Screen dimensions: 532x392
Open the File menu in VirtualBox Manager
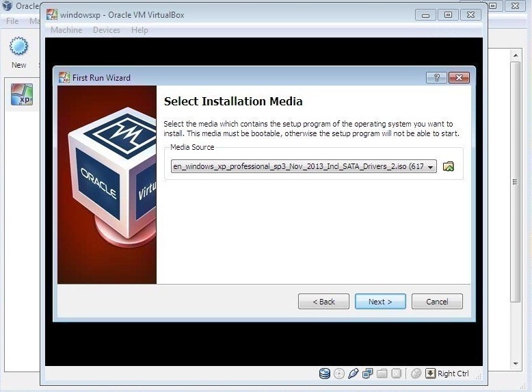[12, 21]
